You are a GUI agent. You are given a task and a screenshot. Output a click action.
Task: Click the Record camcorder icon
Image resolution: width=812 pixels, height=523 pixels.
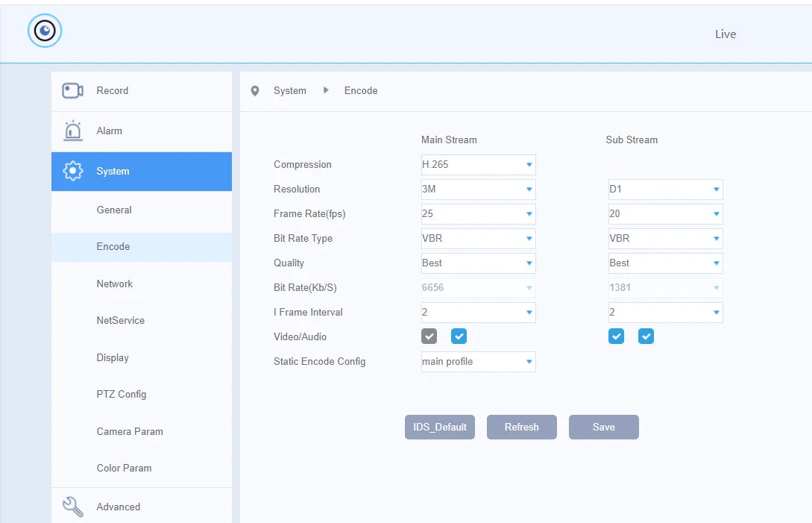pos(72,91)
